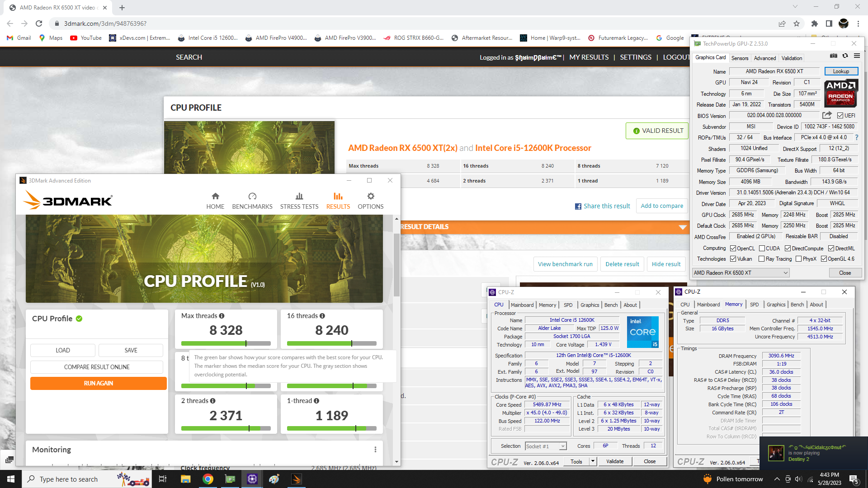Switch to Sensors tab in GPU-Z
This screenshot has width=868, height=488.
coord(740,58)
